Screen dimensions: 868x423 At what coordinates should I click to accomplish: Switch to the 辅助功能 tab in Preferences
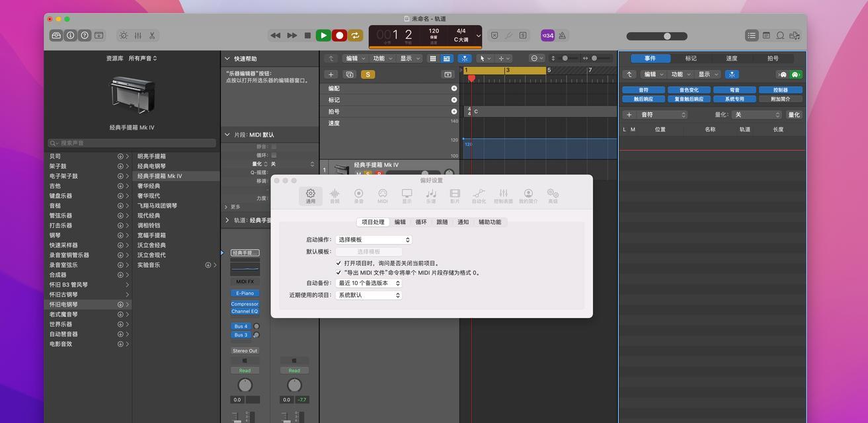pyautogui.click(x=490, y=222)
